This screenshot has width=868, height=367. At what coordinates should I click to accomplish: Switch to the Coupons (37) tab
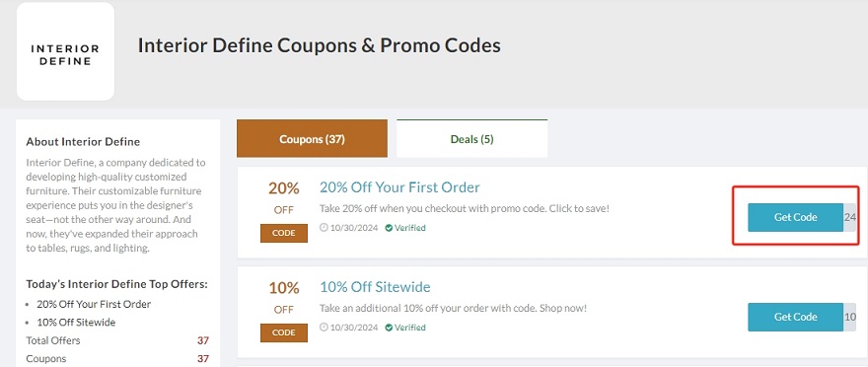[313, 139]
